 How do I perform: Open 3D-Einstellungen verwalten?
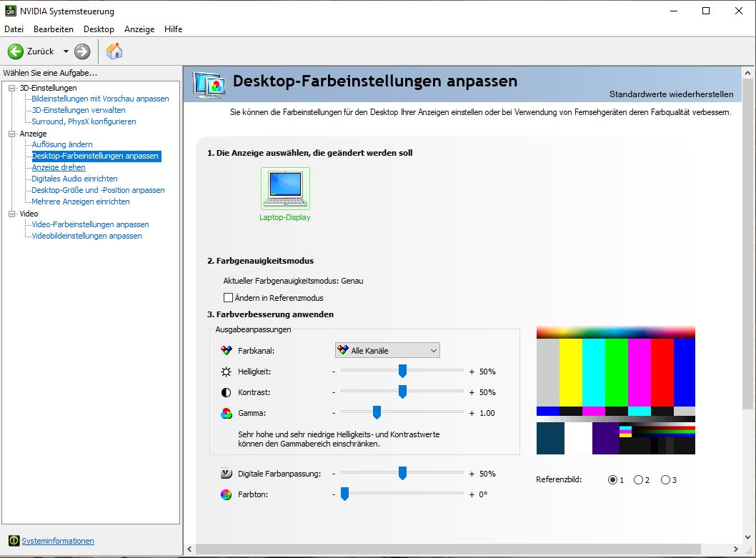point(79,110)
